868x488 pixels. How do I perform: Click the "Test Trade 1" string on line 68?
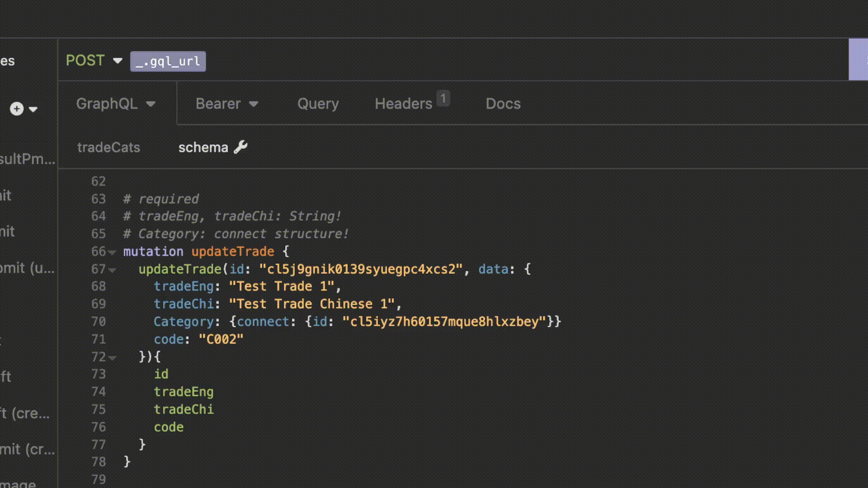pyautogui.click(x=281, y=286)
